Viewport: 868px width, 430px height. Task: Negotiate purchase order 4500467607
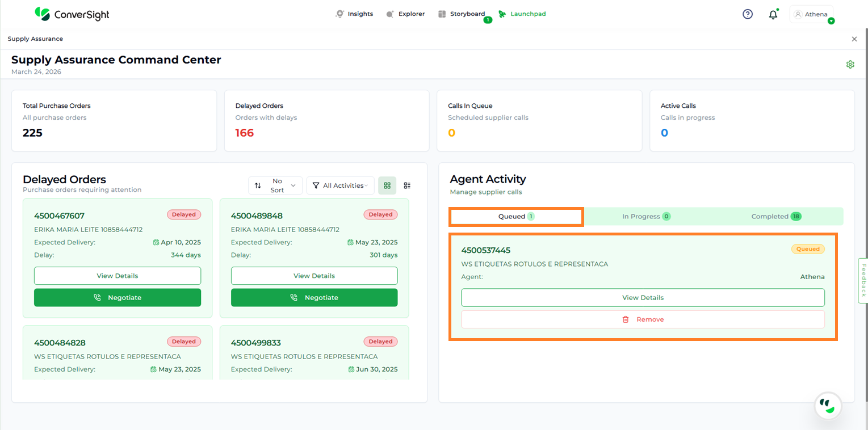[x=118, y=297]
